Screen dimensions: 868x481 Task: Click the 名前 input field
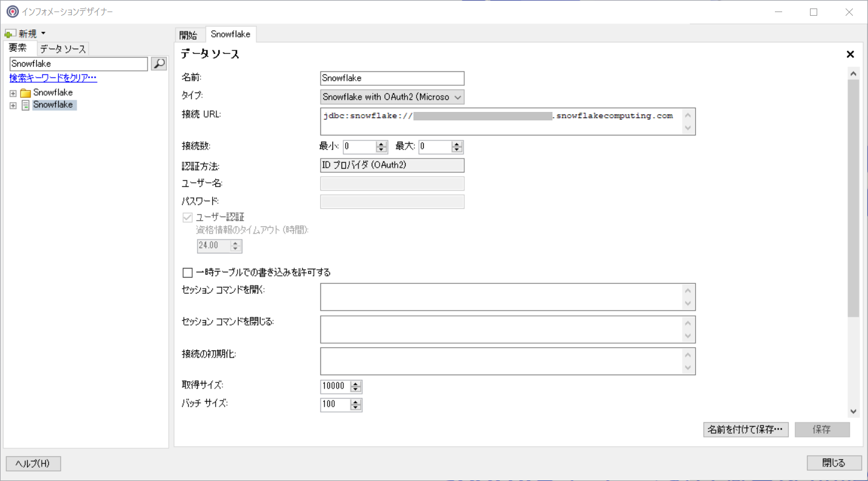(x=392, y=78)
